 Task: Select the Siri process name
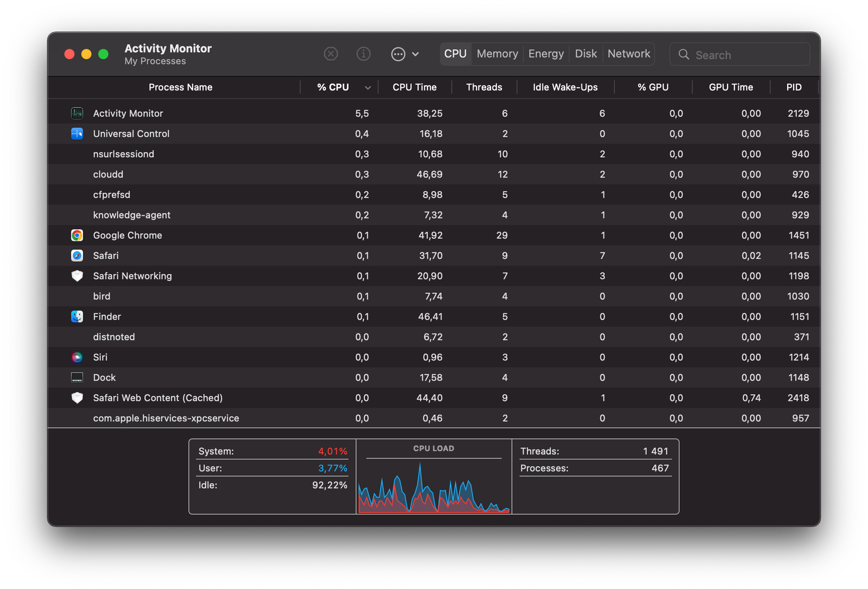click(x=100, y=357)
